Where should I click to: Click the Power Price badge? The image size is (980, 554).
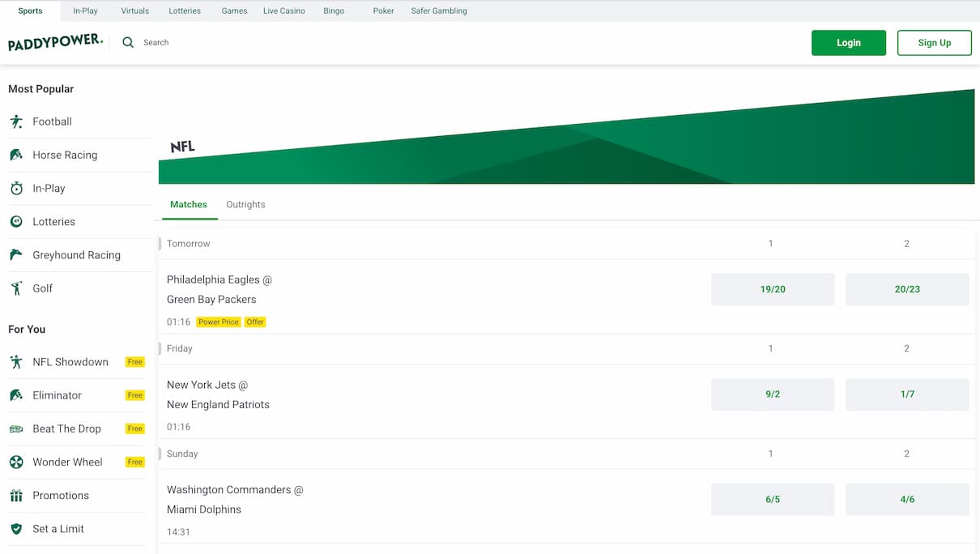pos(218,322)
